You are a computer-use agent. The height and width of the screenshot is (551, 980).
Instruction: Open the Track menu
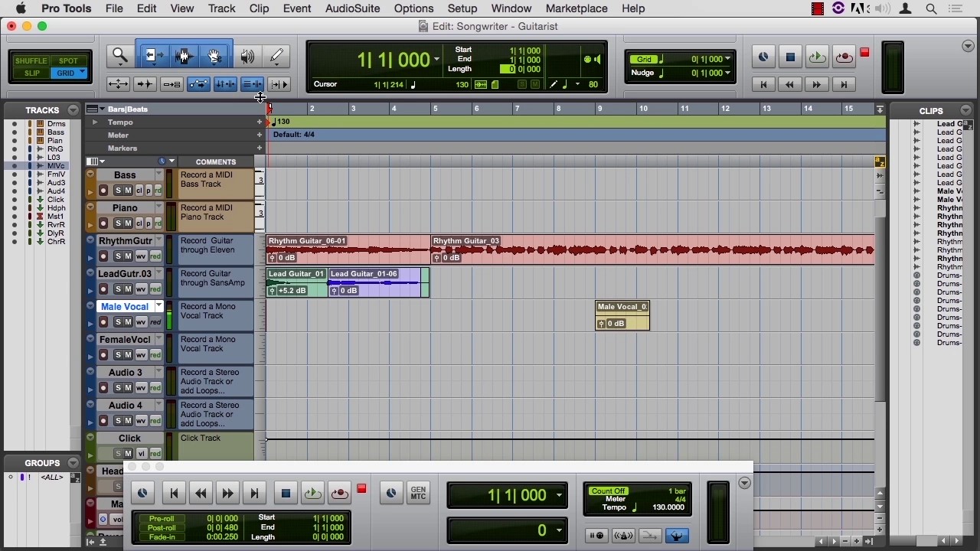pyautogui.click(x=221, y=8)
